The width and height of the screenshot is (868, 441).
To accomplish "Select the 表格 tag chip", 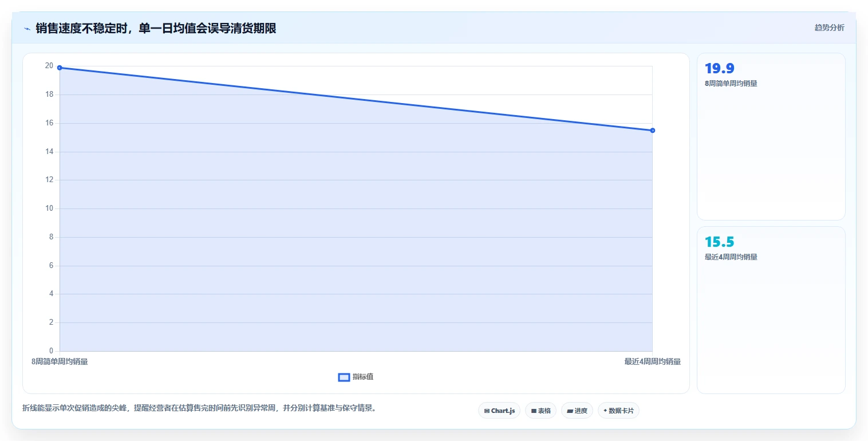I will 540,411.
